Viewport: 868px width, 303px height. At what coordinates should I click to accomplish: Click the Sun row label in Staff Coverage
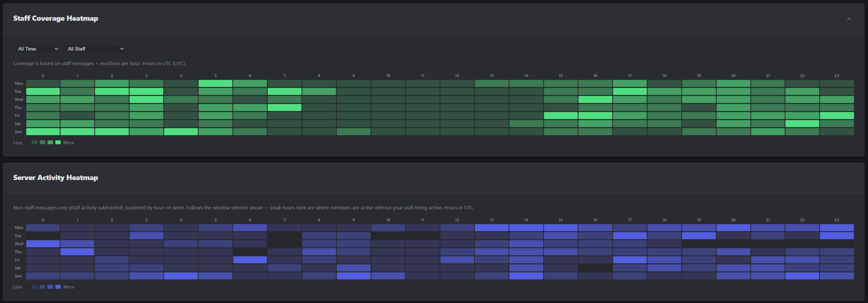[x=18, y=132]
